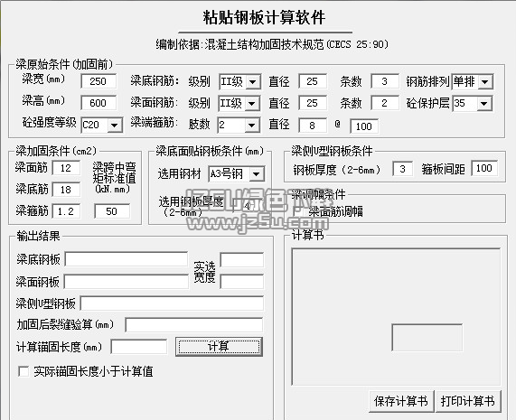Click the 梁加固条件(cm2) group label
The image size is (516, 420).
coord(56,151)
